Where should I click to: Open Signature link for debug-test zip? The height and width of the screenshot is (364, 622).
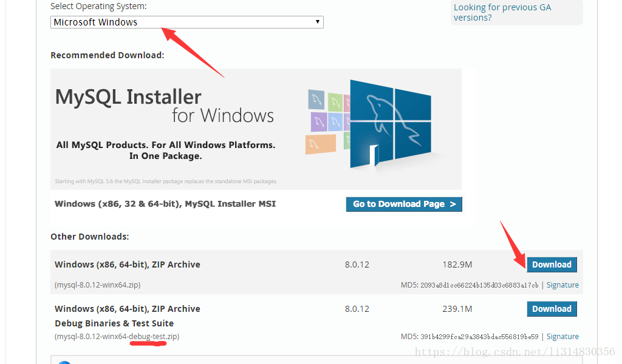562,336
